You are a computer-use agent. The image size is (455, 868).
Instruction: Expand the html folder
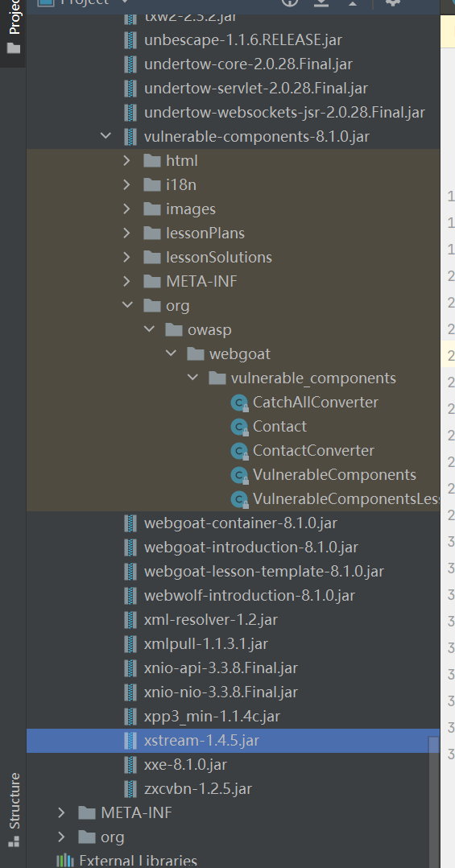(127, 160)
